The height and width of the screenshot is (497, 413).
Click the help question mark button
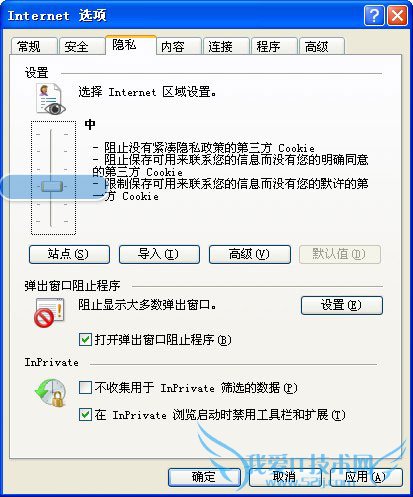374,16
